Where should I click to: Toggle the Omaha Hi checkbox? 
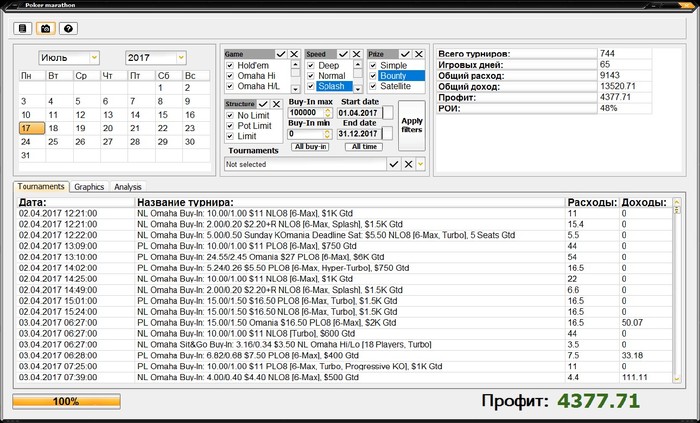tap(230, 75)
